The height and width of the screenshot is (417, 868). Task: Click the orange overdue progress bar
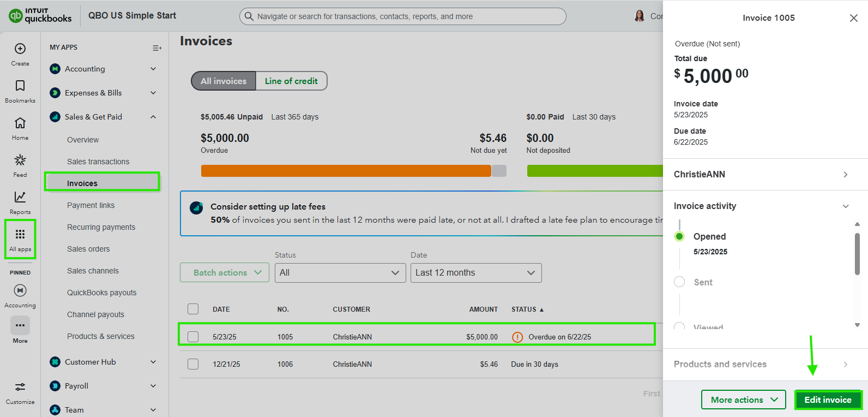[x=346, y=171]
